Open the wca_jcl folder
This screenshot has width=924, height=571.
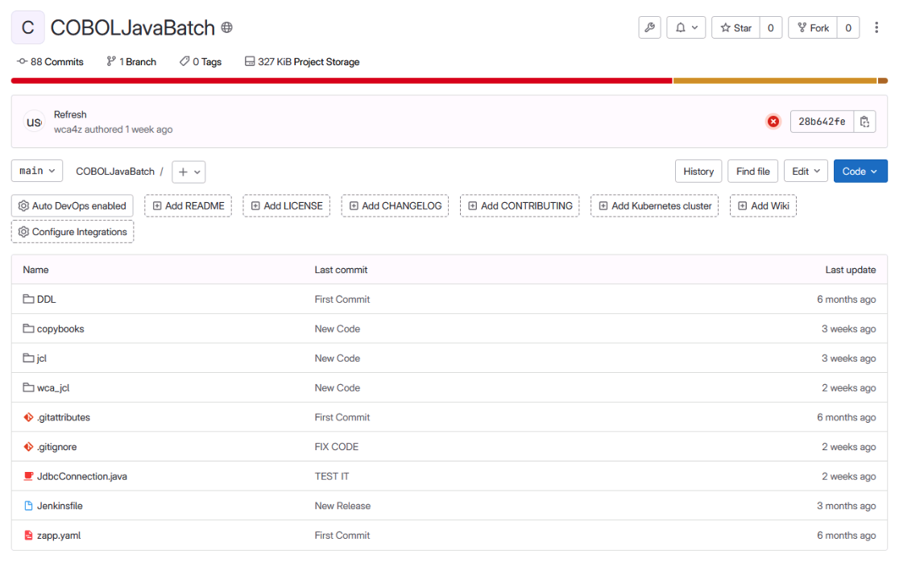click(x=53, y=387)
